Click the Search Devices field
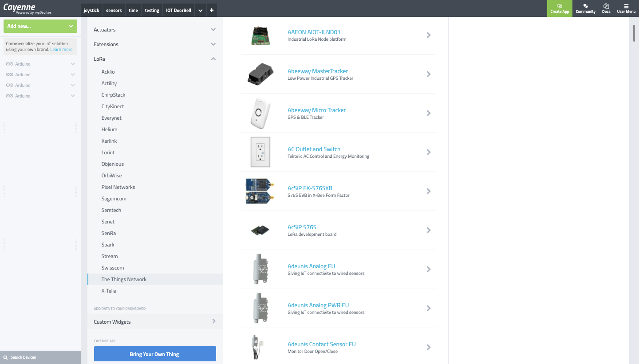 click(40, 357)
